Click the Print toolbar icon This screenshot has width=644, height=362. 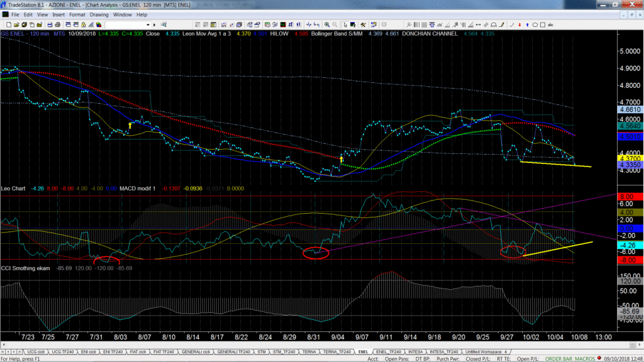coord(57,25)
